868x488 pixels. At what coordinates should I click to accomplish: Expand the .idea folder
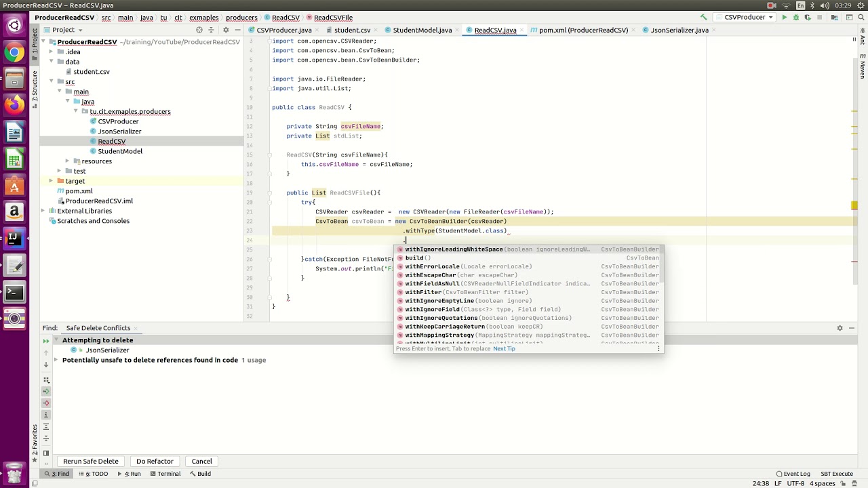coord(51,52)
